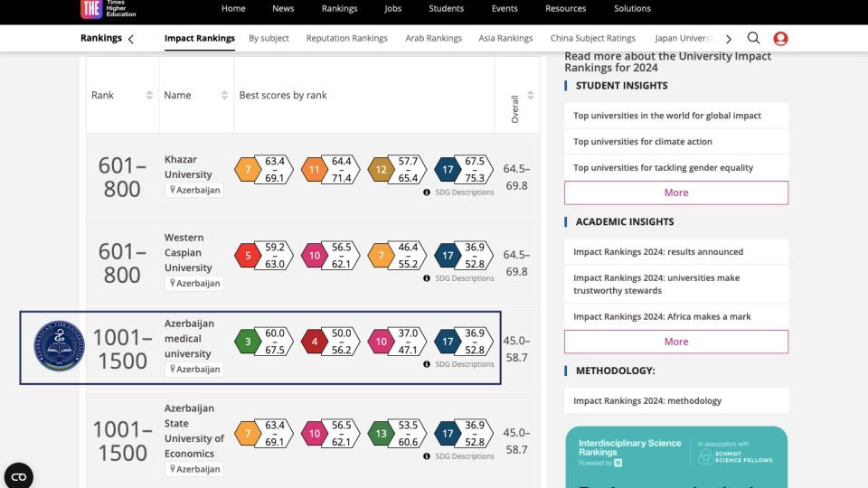Open the Students menu in the top navigation

coord(446,9)
